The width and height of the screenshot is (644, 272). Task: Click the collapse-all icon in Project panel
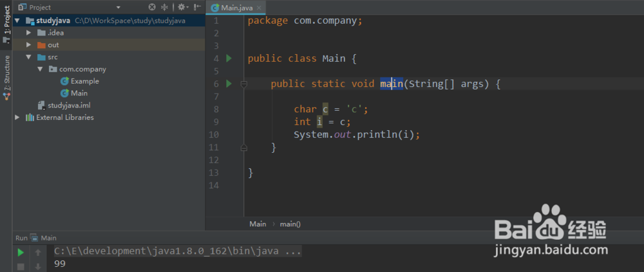[x=164, y=7]
